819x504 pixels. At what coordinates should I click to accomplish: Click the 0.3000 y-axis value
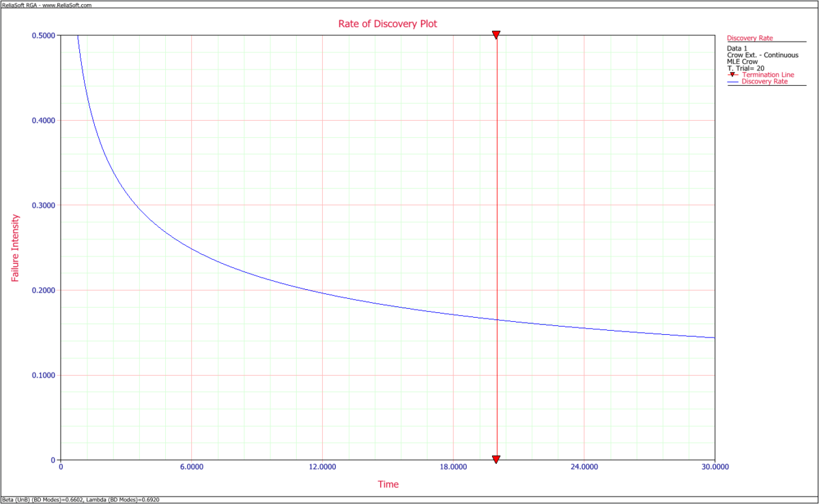pos(43,205)
